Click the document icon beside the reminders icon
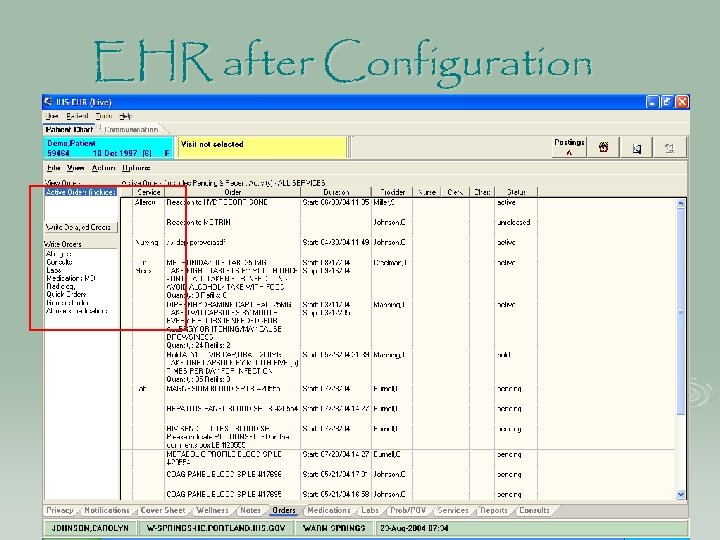Screen dimensions: 720x540 click(636, 147)
